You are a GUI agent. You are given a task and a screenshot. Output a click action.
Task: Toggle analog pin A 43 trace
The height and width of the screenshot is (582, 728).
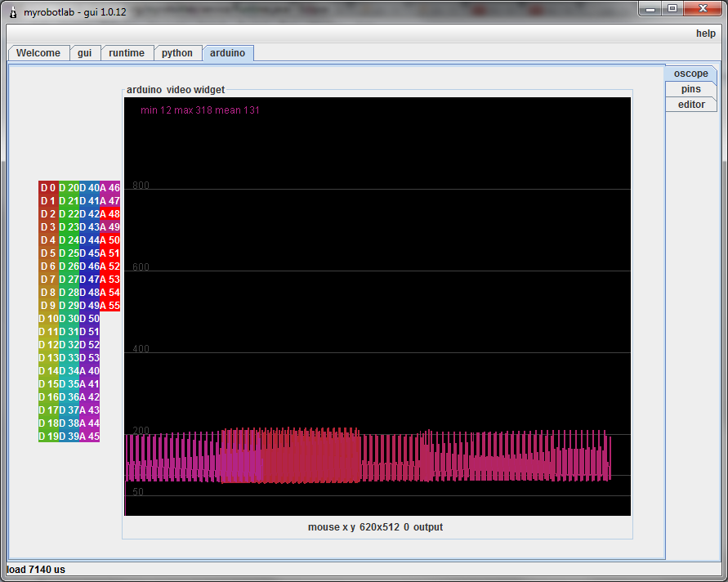coord(89,410)
